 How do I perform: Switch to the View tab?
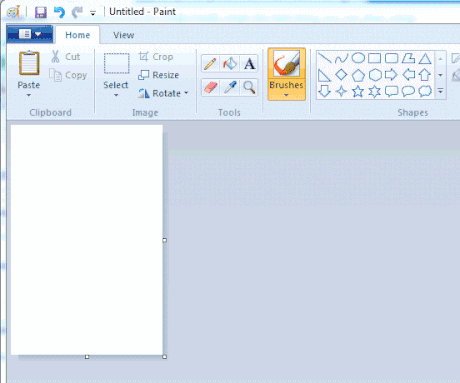(123, 35)
